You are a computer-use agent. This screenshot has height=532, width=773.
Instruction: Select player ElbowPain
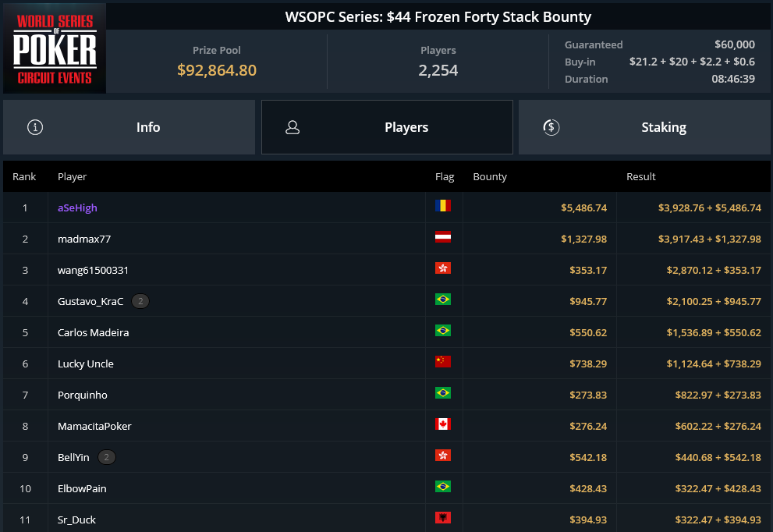point(82,488)
